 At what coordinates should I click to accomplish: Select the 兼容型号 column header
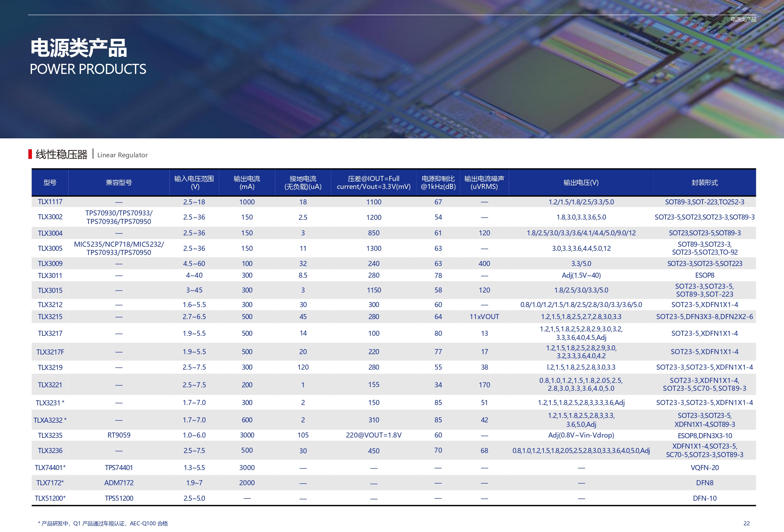[x=119, y=183]
